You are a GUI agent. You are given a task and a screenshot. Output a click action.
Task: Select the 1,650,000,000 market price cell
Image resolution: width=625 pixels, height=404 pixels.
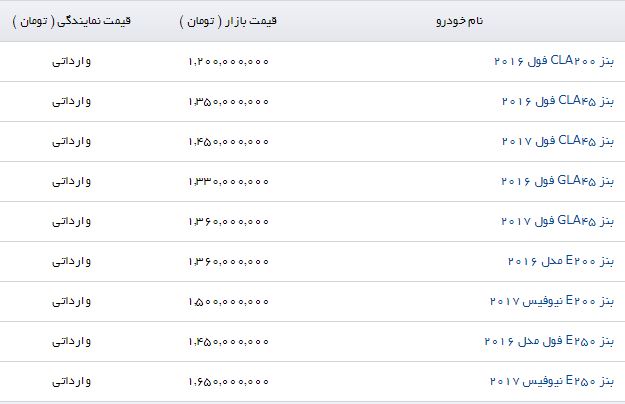tap(228, 382)
